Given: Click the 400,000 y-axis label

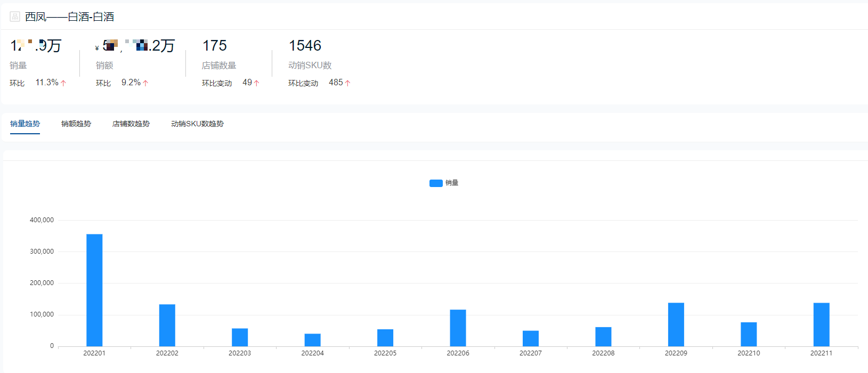Looking at the screenshot, I should click(x=42, y=220).
